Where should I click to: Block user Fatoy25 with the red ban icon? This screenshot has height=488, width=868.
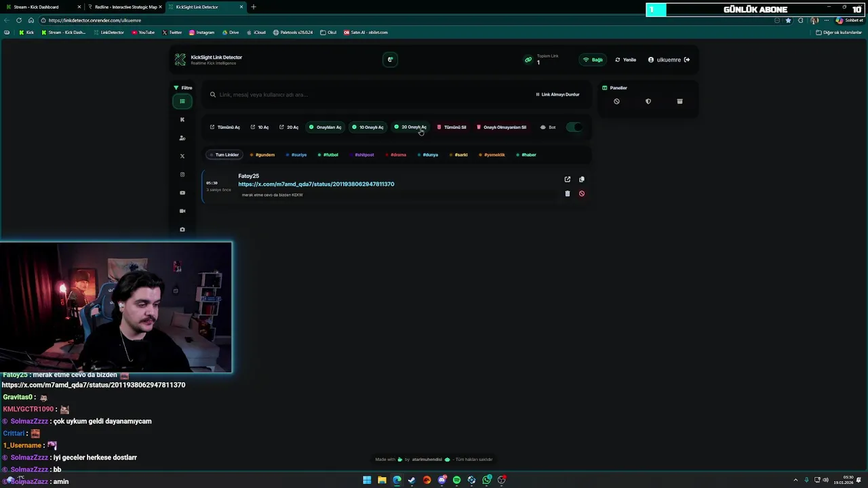[x=581, y=194]
